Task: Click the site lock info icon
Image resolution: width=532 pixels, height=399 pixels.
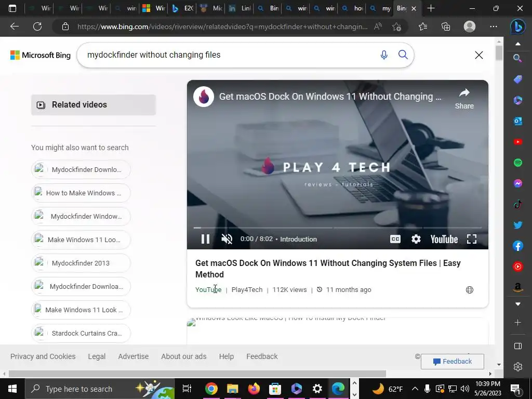Action: coord(65,26)
